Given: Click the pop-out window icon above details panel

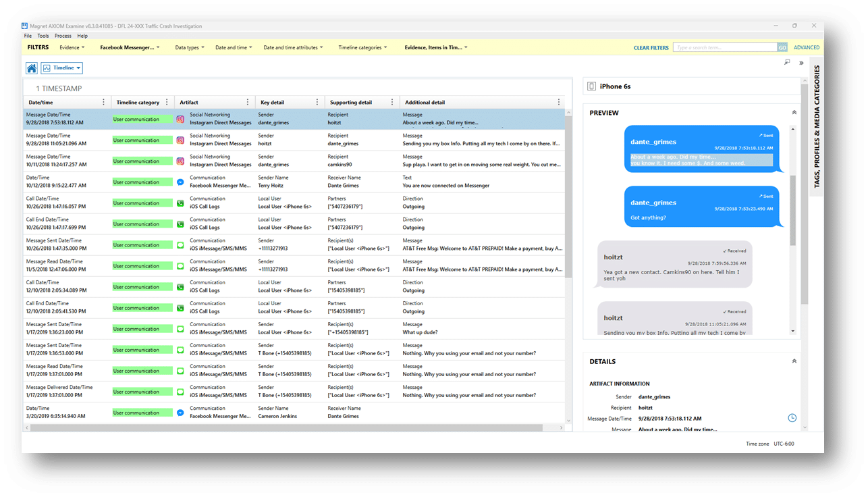Looking at the screenshot, I should click(787, 63).
